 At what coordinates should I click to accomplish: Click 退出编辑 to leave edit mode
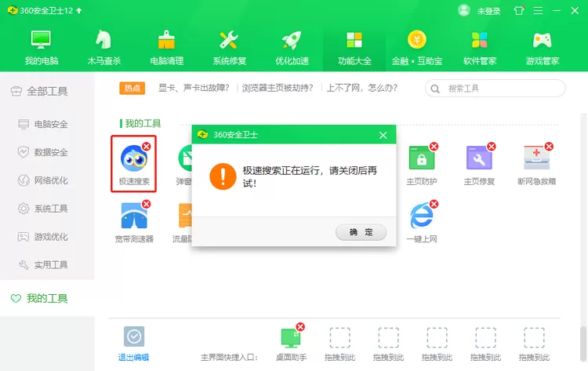tap(133, 344)
